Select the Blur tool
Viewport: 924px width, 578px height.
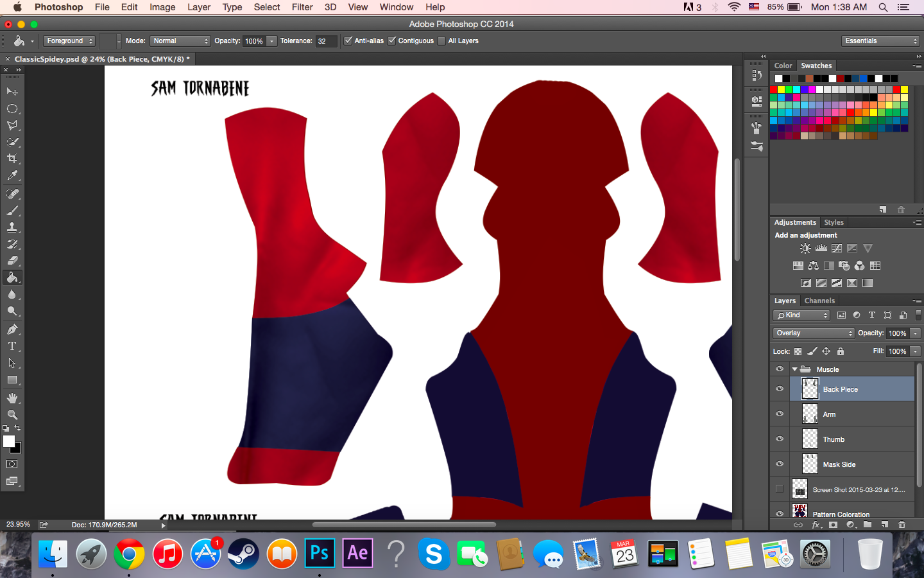[x=12, y=294]
